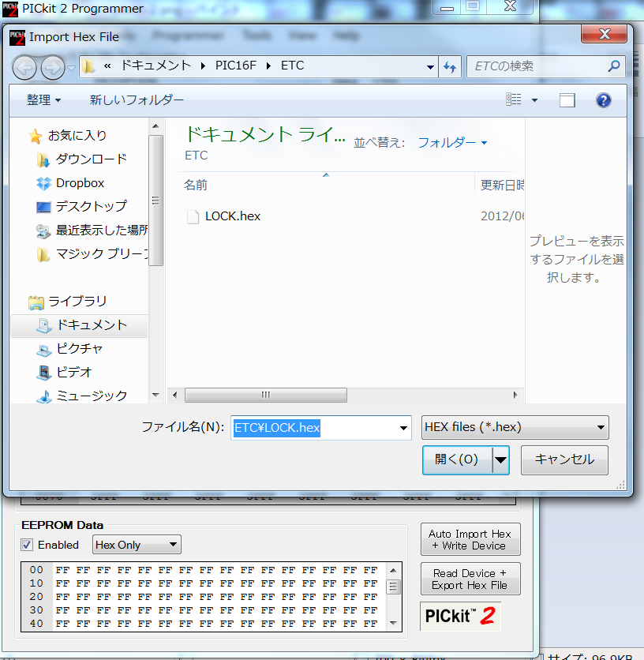Click scroll-right arrow of file list scrollbar
The image size is (644, 660).
click(x=515, y=396)
